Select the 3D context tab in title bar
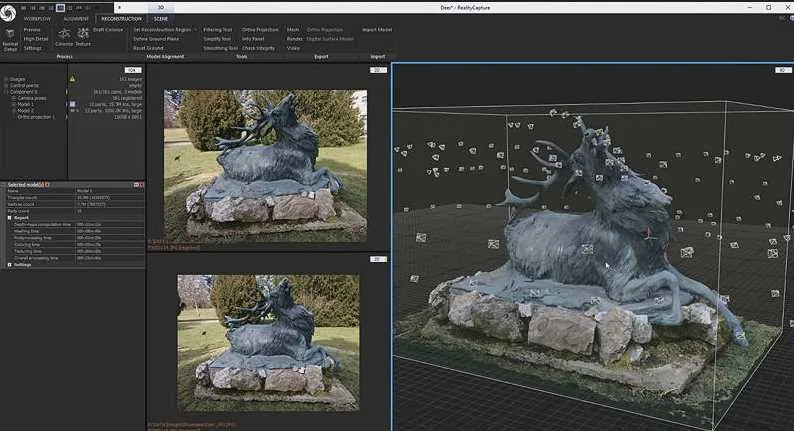 click(x=161, y=8)
